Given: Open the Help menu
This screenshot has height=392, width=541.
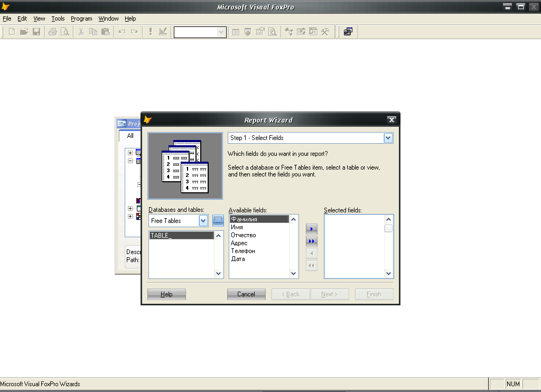Looking at the screenshot, I should click(130, 18).
